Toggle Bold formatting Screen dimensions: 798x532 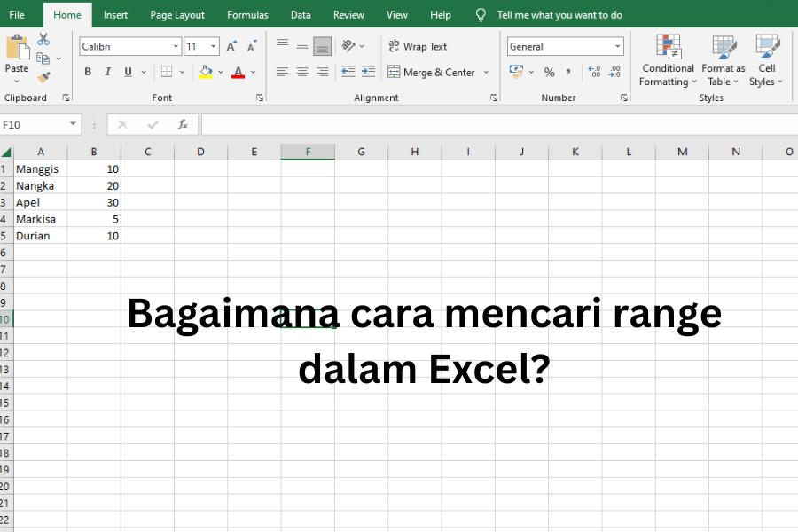[88, 72]
